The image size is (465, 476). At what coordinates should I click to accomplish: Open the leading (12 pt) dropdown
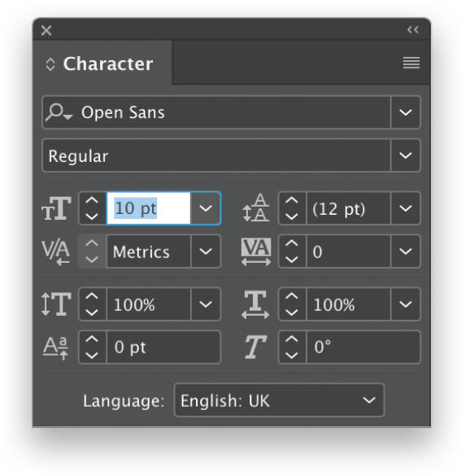[406, 208]
